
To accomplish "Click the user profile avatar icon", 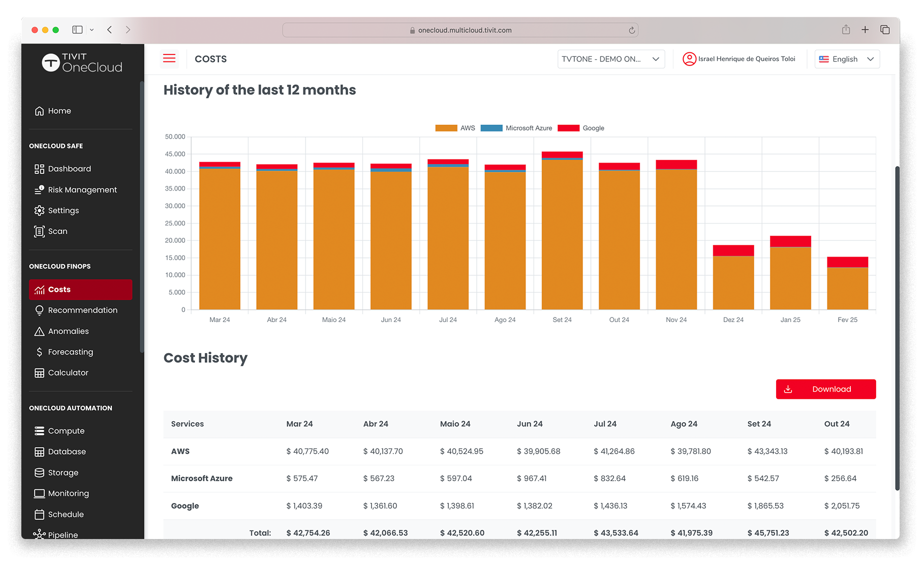I will coord(689,59).
